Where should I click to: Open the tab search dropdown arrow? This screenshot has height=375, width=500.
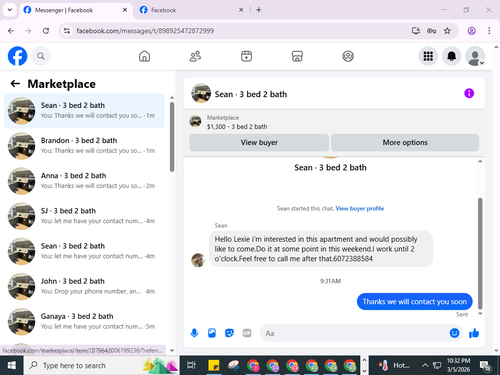(x=10, y=10)
